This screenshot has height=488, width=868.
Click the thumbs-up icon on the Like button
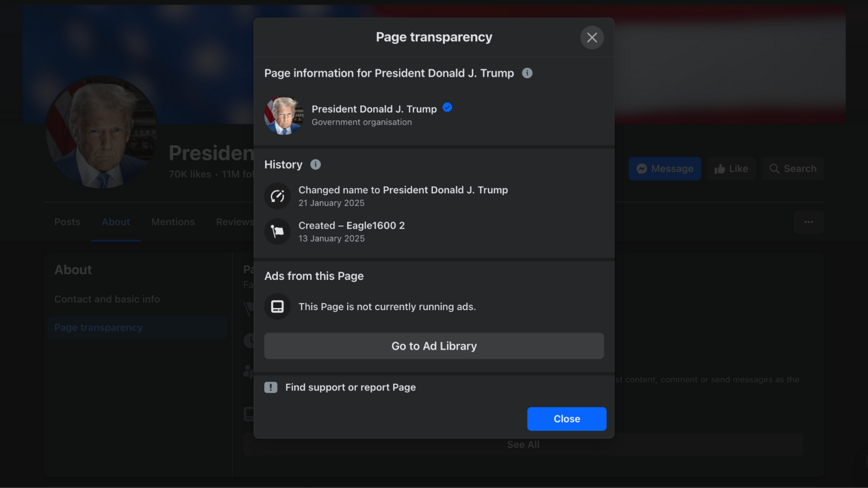point(719,168)
